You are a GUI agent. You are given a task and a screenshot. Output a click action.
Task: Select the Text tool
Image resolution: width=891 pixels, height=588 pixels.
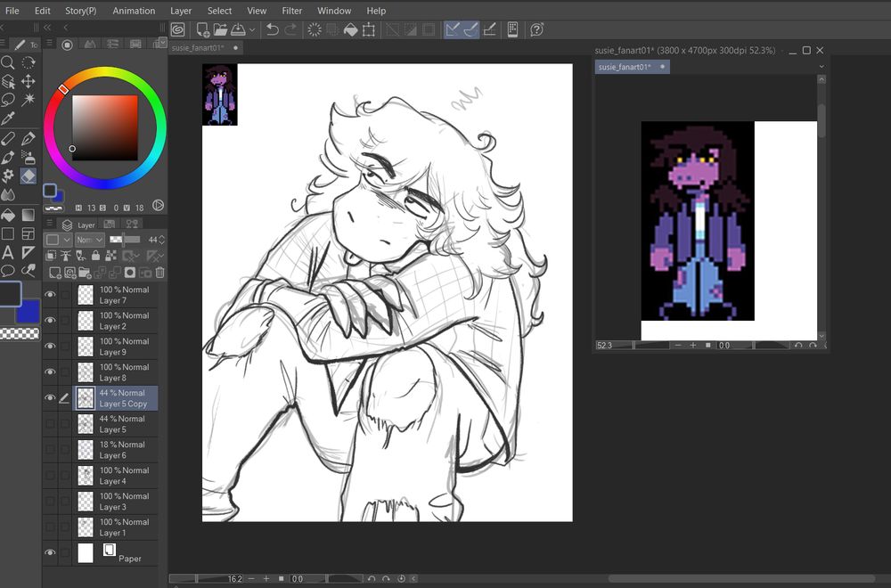[x=8, y=252]
